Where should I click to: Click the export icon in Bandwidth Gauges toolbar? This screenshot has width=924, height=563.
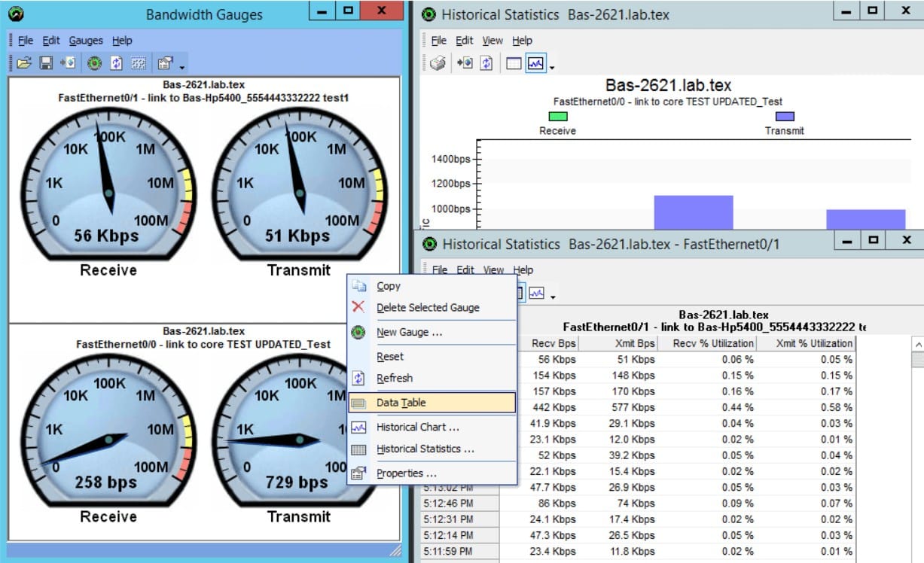(68, 63)
